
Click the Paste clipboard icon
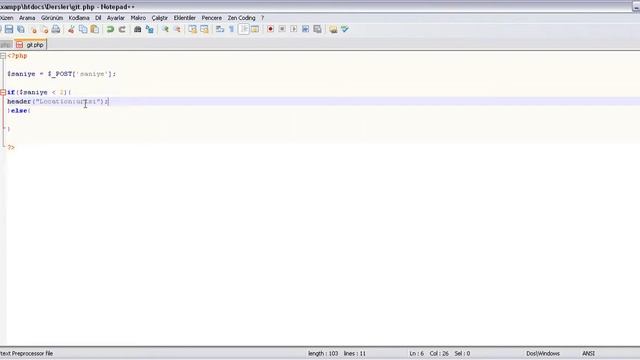(x=95, y=29)
